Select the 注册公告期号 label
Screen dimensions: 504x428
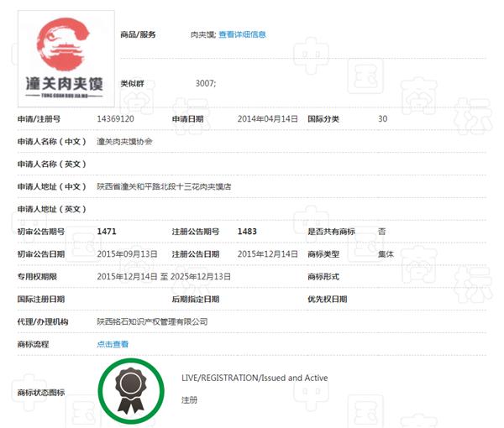[196, 232]
